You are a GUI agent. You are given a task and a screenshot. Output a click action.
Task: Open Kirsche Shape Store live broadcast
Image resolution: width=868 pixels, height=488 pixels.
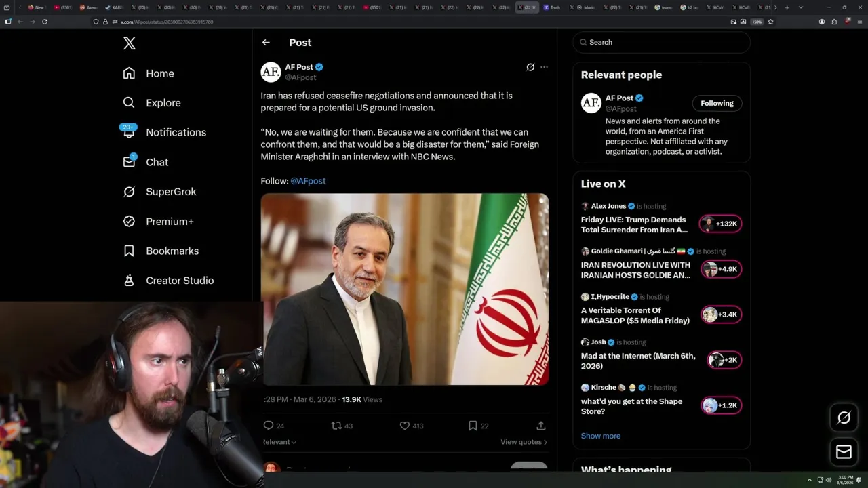[631, 406]
